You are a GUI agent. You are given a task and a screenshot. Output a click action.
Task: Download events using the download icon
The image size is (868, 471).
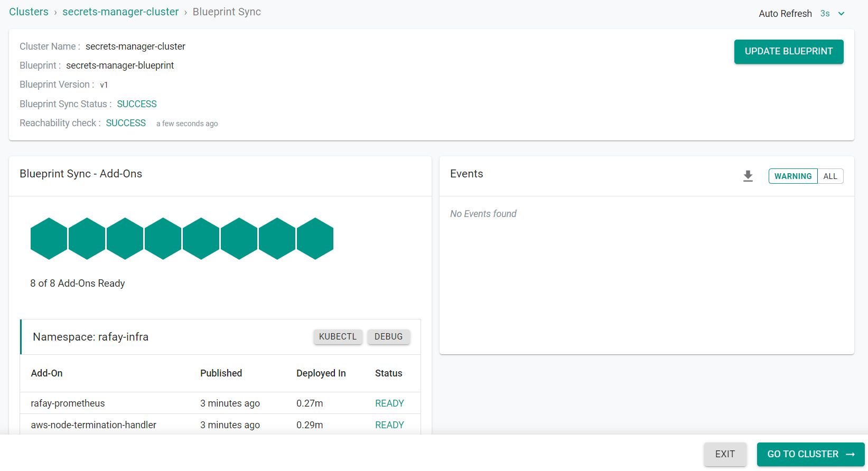(x=748, y=176)
